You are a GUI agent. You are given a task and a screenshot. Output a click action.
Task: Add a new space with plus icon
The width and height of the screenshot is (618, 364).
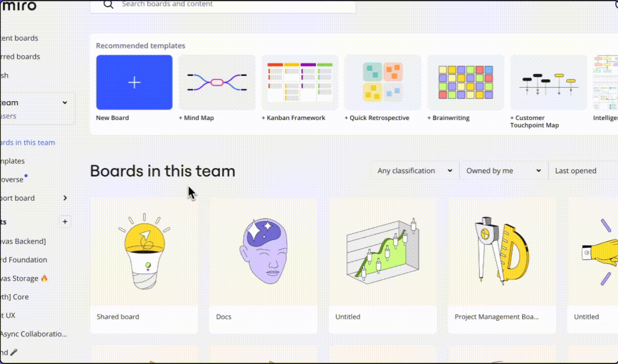tap(65, 221)
